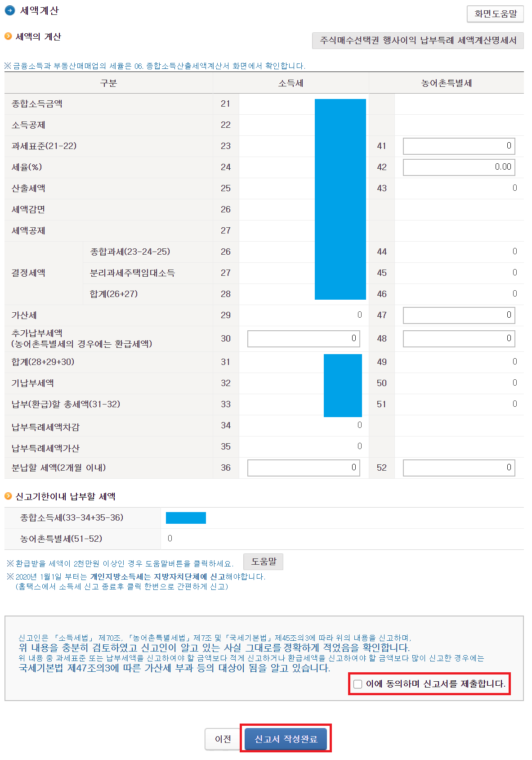Screen dimensions: 532x760
Task: Click the 농어촌특별세 column header
Action: [x=446, y=83]
